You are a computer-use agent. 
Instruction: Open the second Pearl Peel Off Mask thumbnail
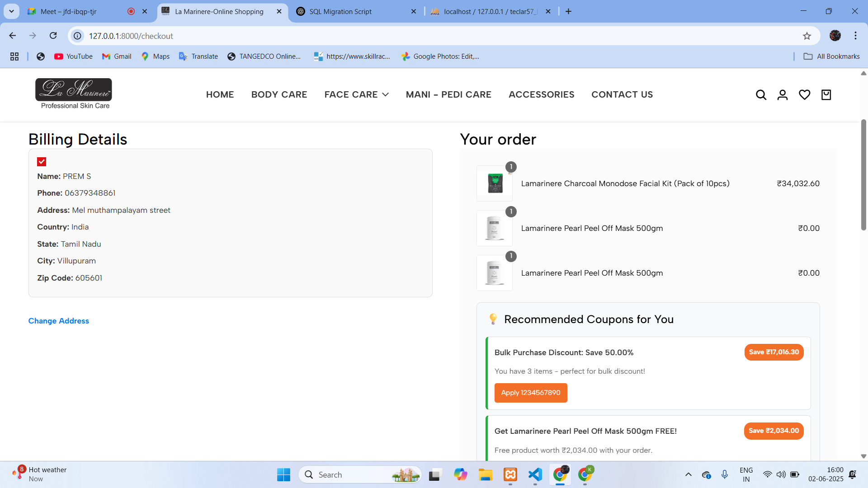[x=495, y=273]
